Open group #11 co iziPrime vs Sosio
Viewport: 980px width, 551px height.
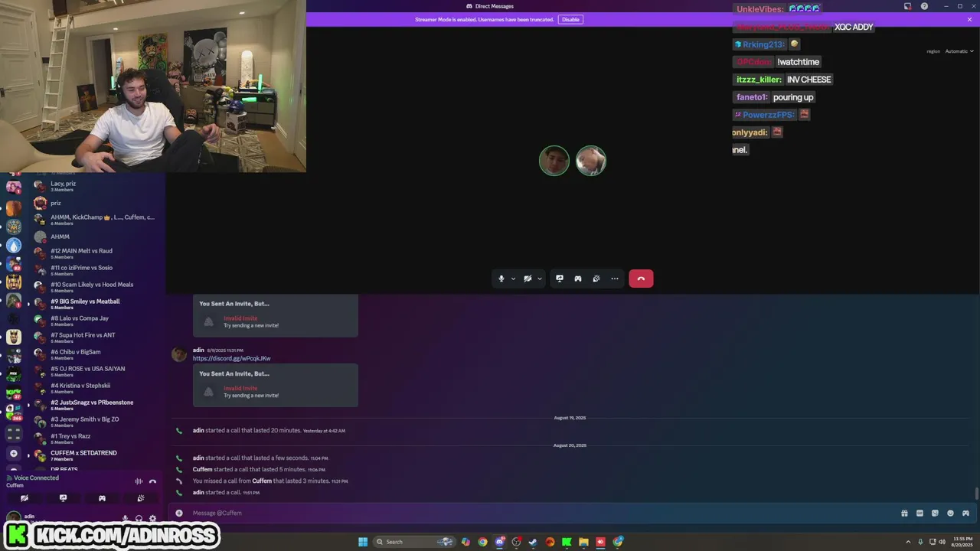coord(96,270)
